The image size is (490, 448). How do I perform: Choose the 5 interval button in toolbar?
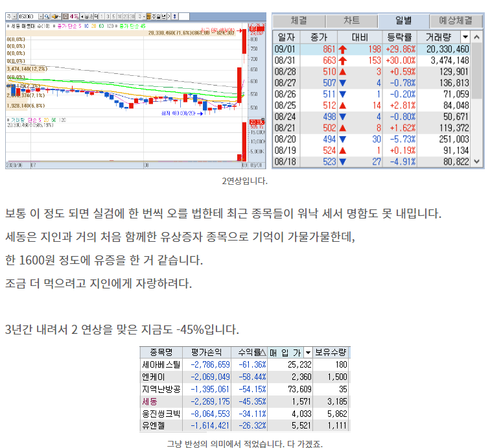tap(113, 17)
